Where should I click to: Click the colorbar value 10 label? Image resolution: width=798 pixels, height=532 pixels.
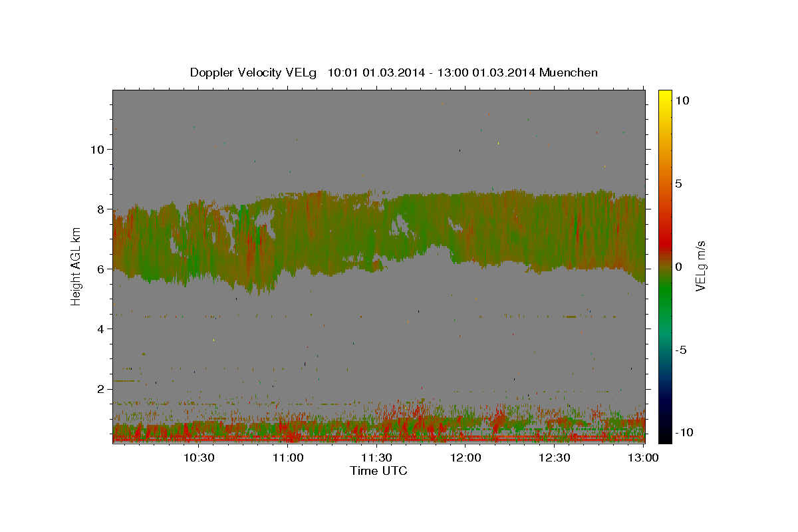pos(683,100)
